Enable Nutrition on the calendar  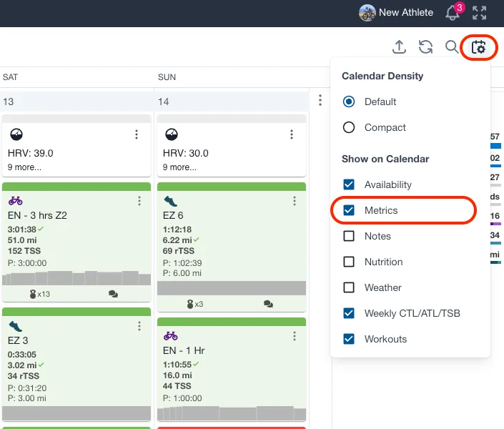[349, 262]
